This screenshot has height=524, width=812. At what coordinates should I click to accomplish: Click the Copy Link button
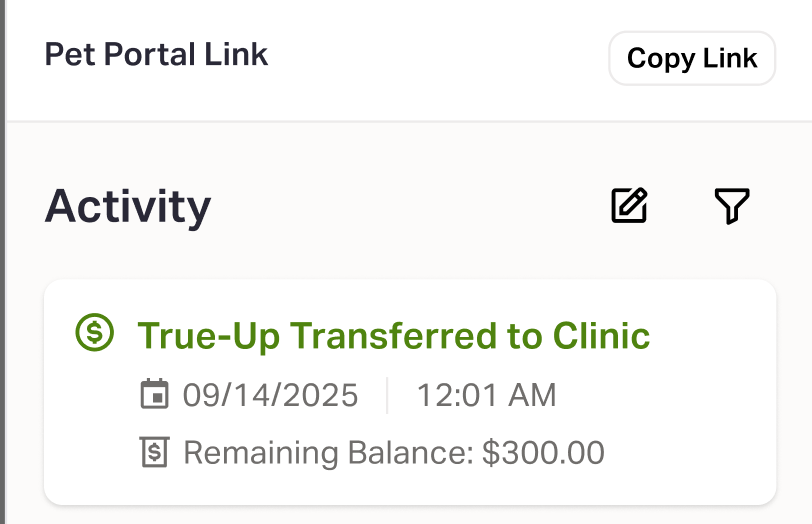[x=692, y=58]
